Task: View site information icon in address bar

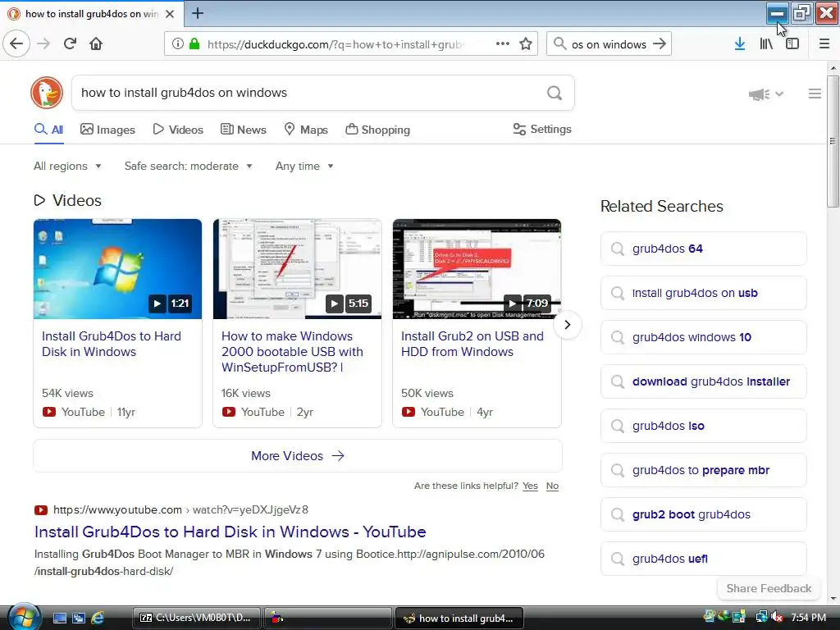Action: (x=177, y=43)
